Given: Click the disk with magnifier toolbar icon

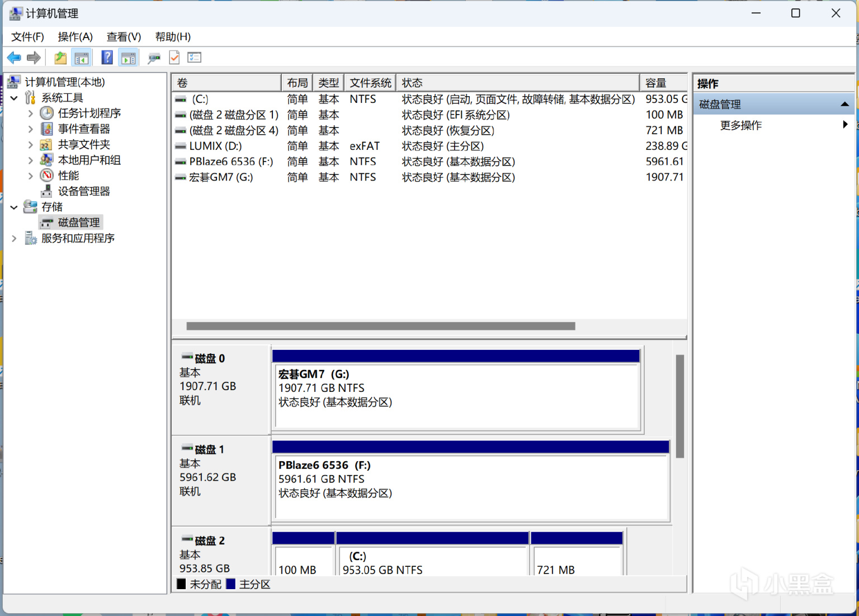Looking at the screenshot, I should point(154,58).
